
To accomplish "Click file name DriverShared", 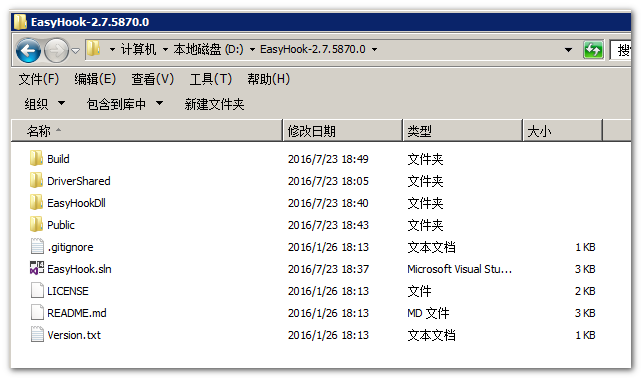I will coord(78,181).
